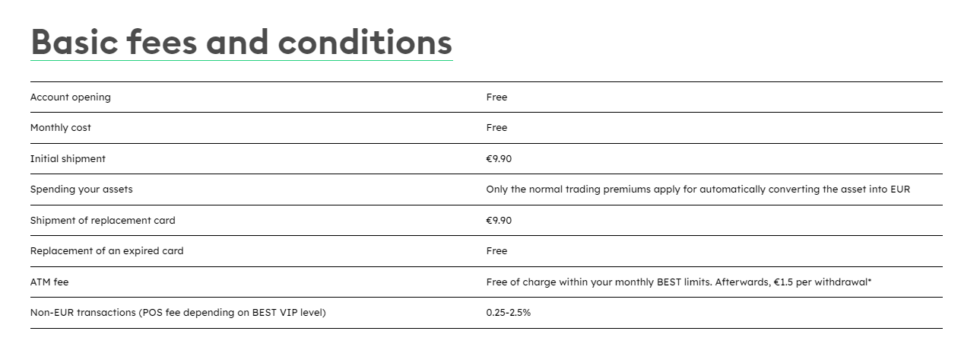
Task: Select the 'Non-EUR transactions' label text
Action: tap(82, 313)
